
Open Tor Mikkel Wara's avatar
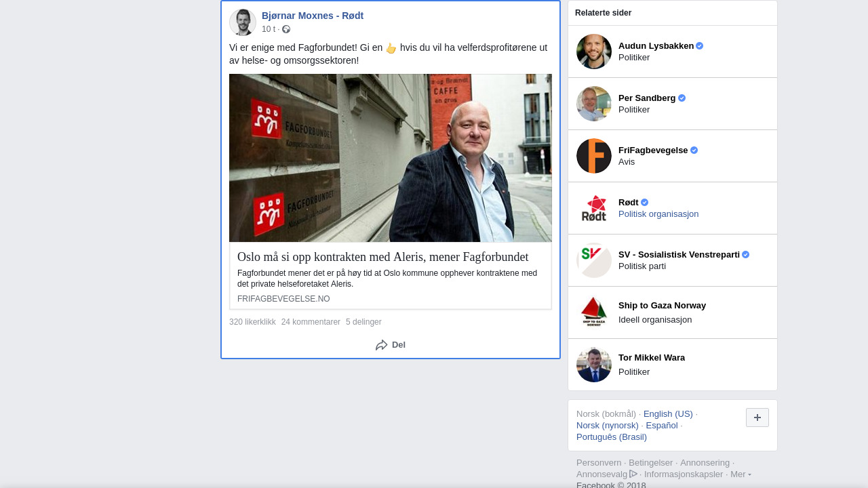[594, 365]
